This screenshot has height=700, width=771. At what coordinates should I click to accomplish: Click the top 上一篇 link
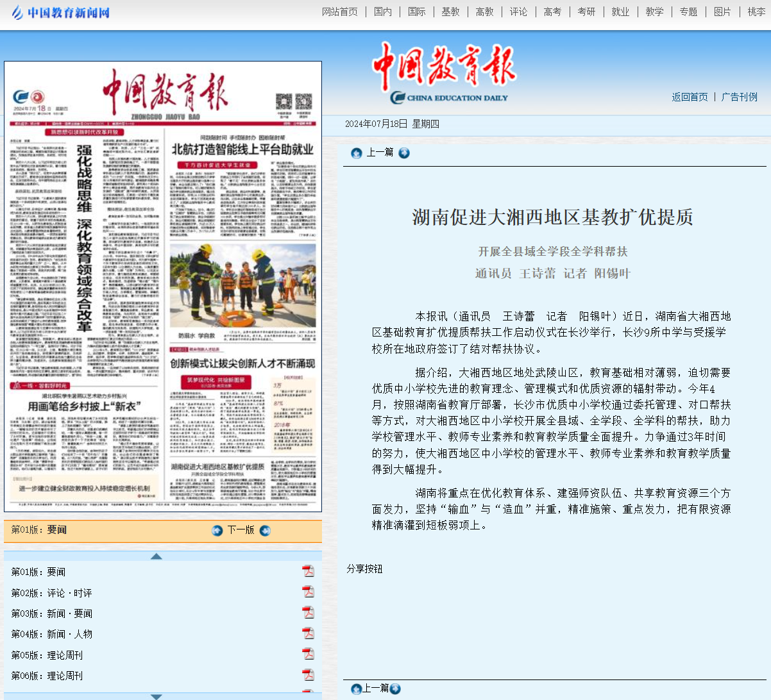pyautogui.click(x=380, y=153)
